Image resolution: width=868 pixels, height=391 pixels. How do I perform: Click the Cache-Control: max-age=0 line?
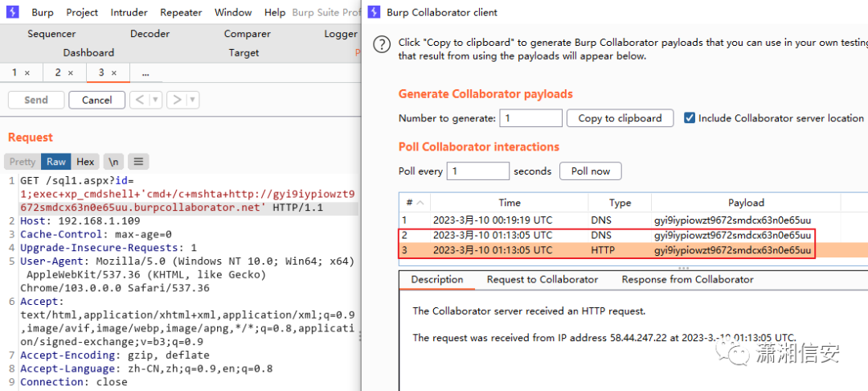[96, 234]
